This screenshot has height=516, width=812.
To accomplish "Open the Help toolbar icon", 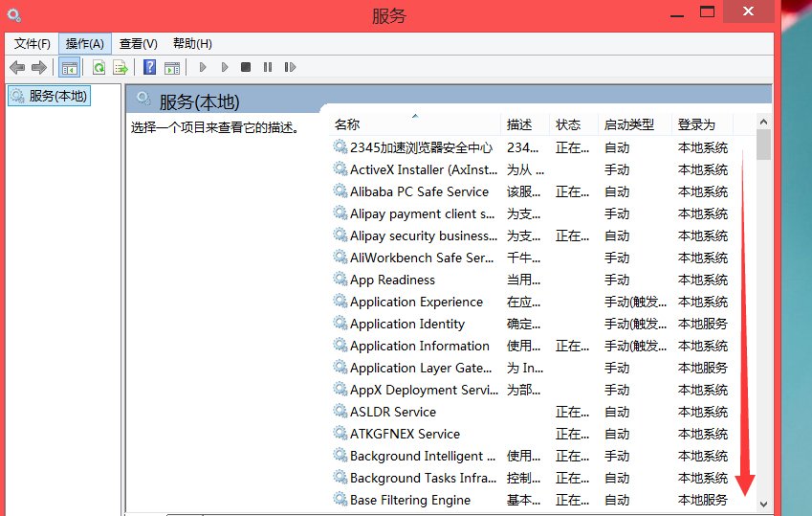I will click(x=149, y=67).
